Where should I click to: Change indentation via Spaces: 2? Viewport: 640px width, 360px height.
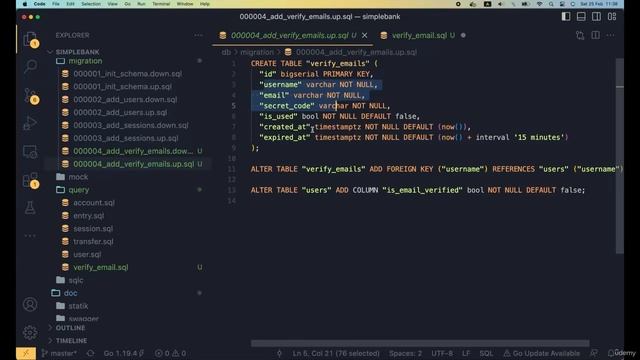[405, 353]
